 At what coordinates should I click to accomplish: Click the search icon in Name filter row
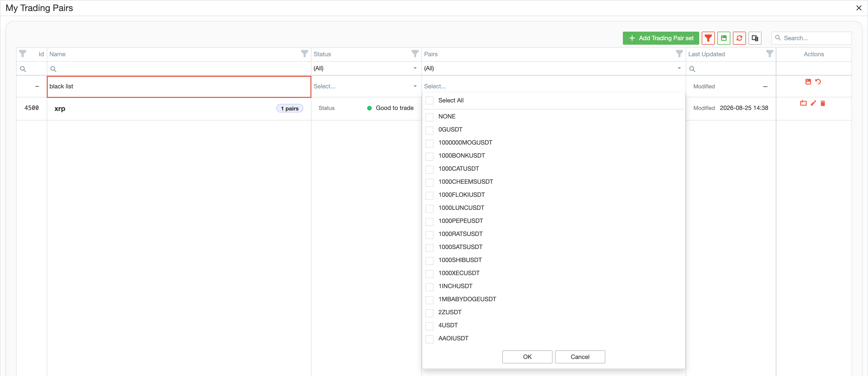[x=53, y=69]
